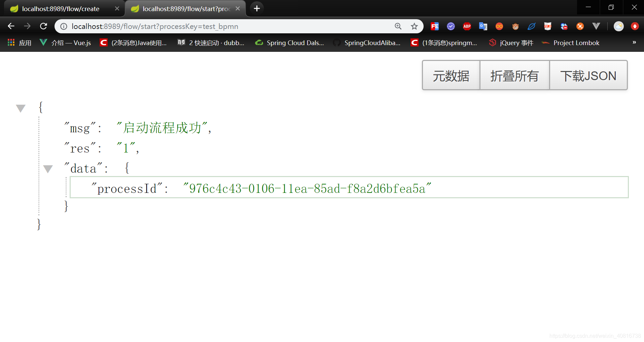
Task: Collapse the root JSON object triangle
Action: click(21, 108)
